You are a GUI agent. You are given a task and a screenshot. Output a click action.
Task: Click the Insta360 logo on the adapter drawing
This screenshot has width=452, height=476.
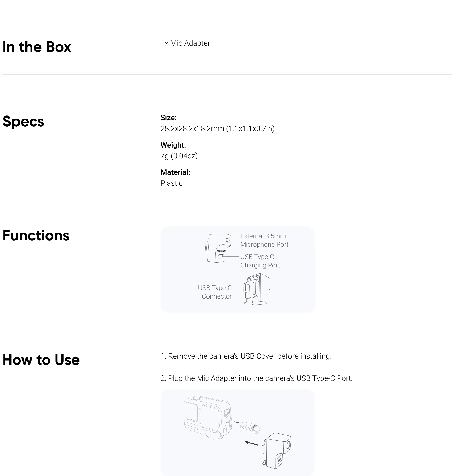pos(221,251)
